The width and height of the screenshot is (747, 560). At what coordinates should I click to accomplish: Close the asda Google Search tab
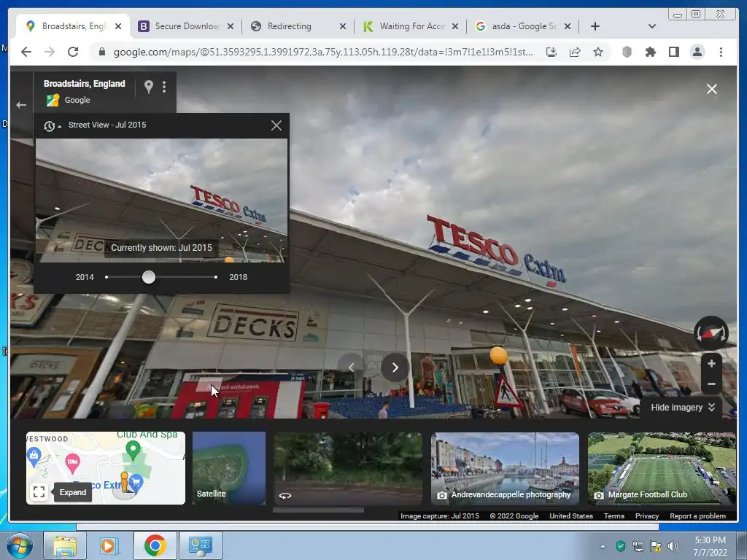(568, 26)
